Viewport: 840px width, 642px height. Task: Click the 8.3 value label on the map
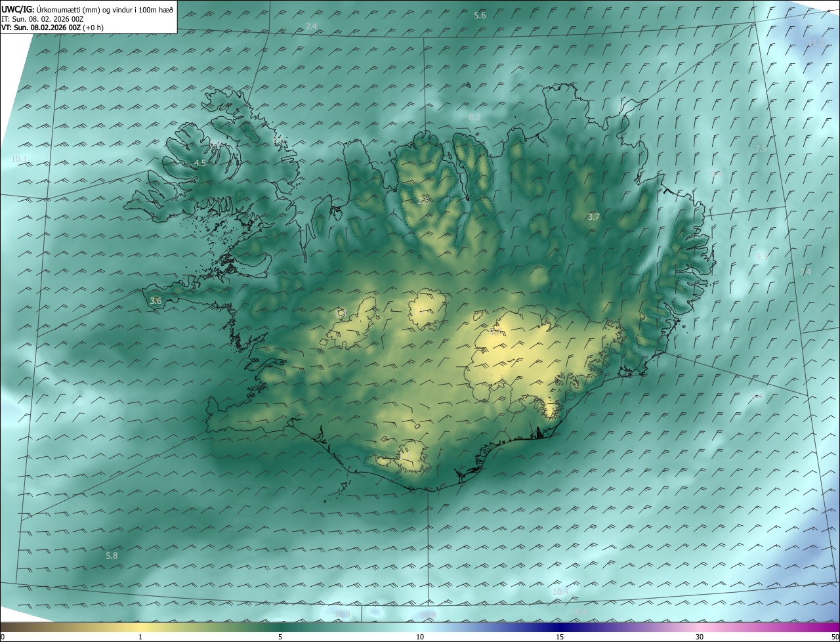(474, 117)
